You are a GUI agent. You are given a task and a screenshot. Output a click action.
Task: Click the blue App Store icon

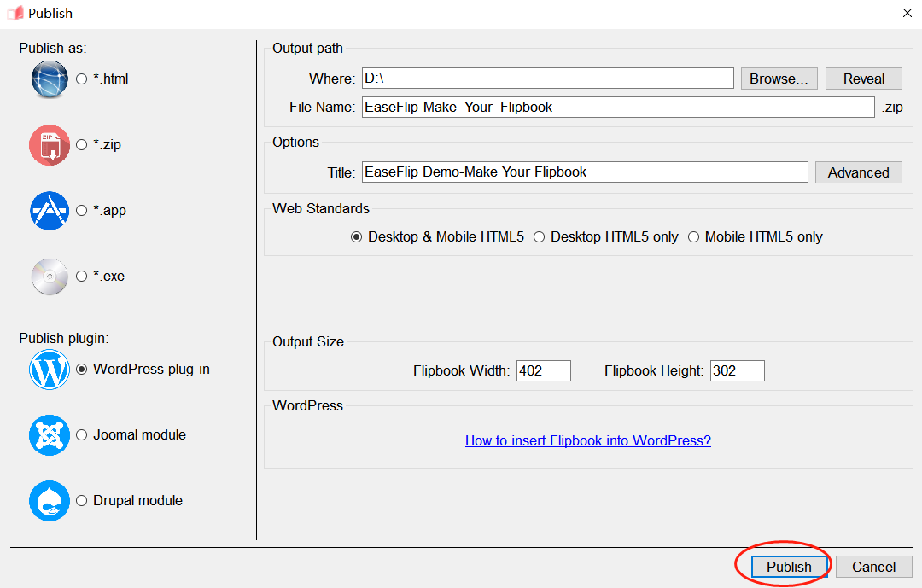click(50, 211)
